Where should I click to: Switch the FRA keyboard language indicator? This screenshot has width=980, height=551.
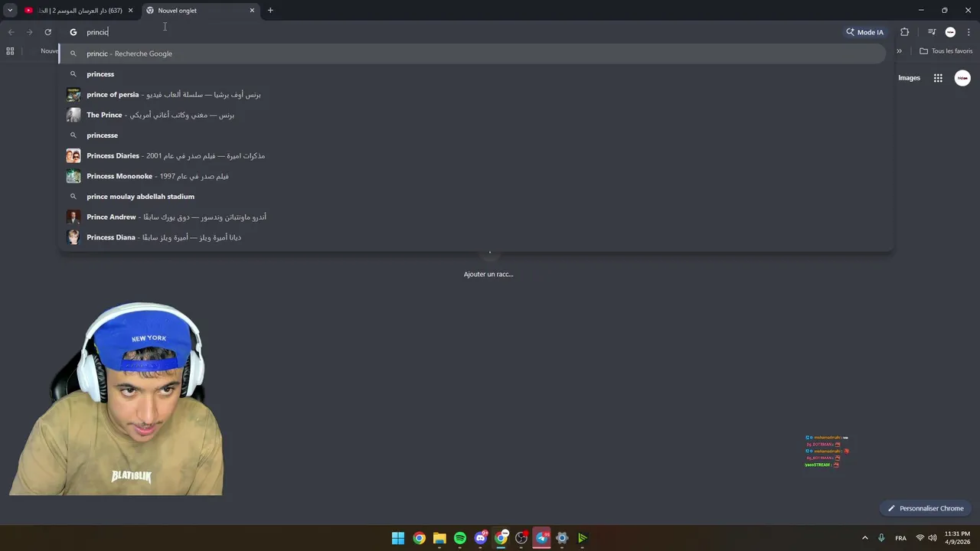[x=900, y=538]
